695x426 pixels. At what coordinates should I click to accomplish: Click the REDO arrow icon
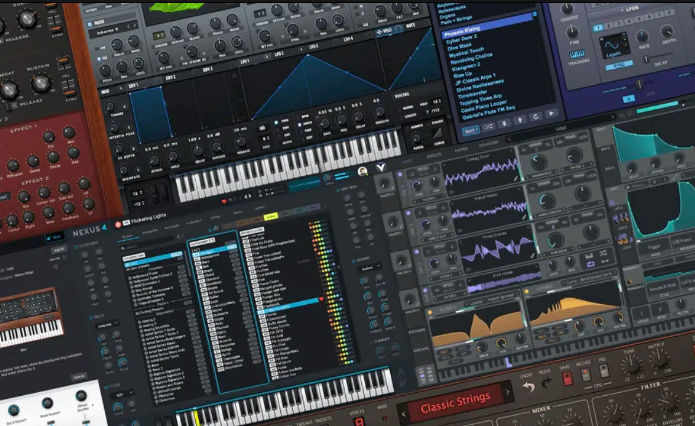click(547, 383)
